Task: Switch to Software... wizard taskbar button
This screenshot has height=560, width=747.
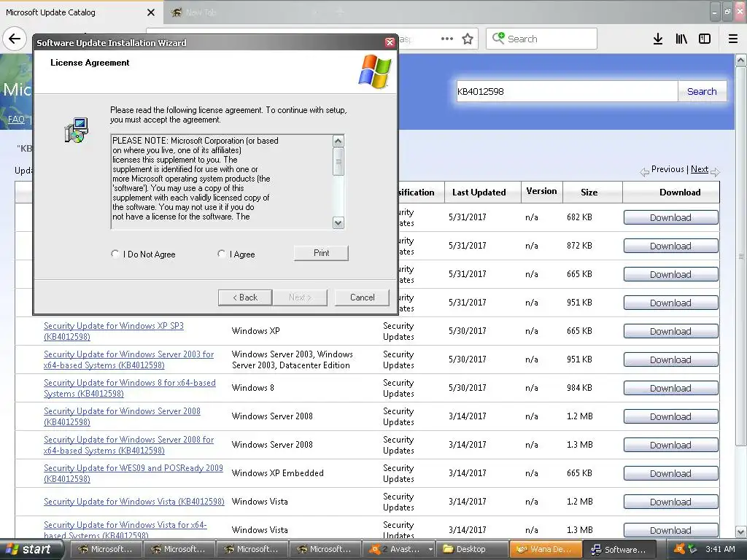Action: (x=621, y=549)
